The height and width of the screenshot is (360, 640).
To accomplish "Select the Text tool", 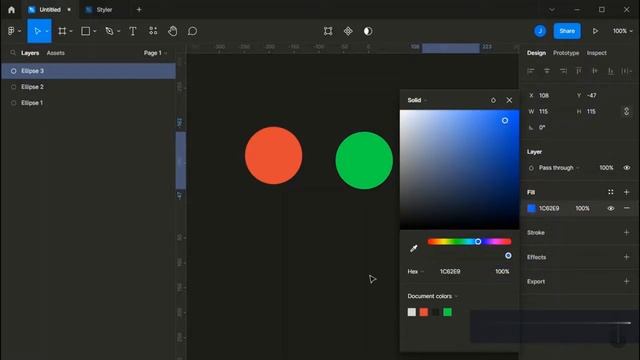I will click(x=133, y=31).
